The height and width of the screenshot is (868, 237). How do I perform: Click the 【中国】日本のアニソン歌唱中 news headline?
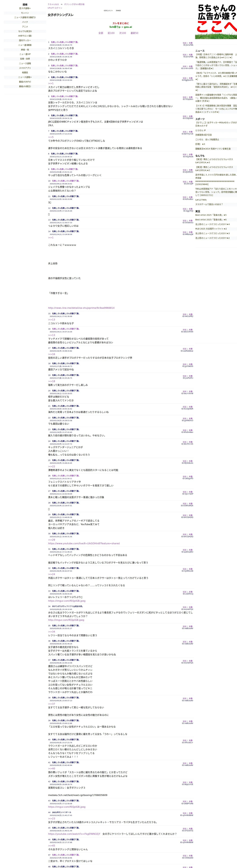[x=216, y=56]
